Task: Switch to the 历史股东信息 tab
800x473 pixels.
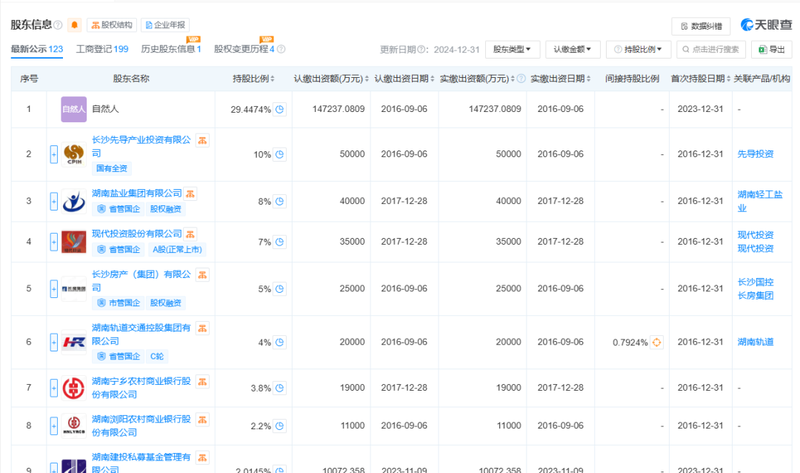Action: pyautogui.click(x=170, y=49)
